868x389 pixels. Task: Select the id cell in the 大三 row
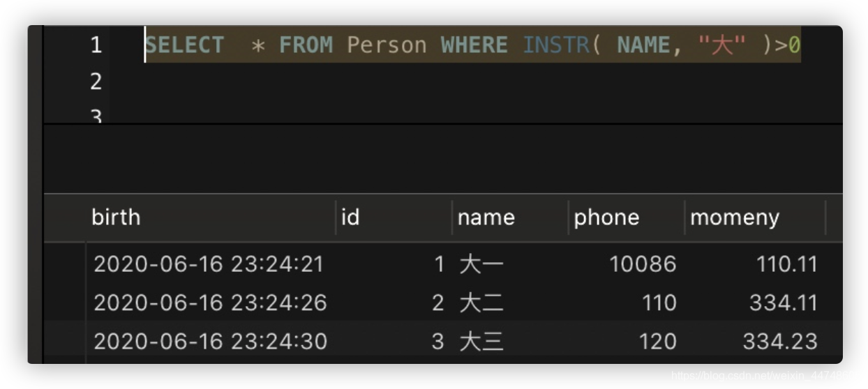[438, 341]
